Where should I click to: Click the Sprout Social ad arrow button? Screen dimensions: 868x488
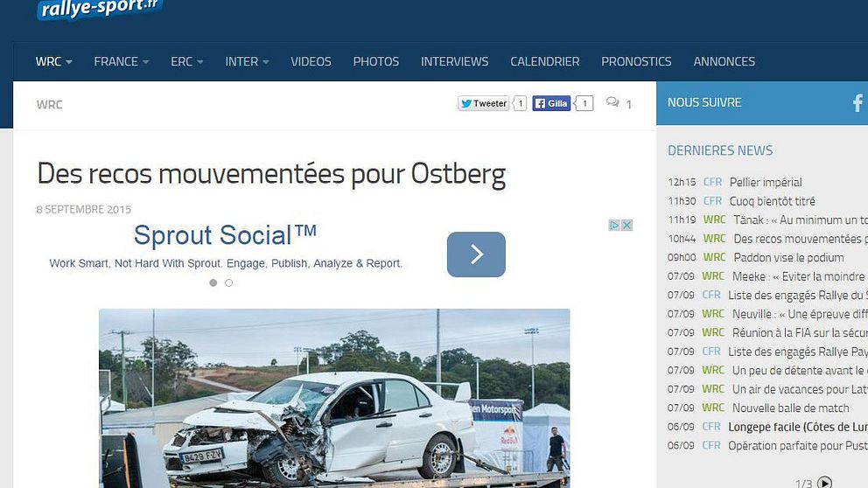point(476,254)
